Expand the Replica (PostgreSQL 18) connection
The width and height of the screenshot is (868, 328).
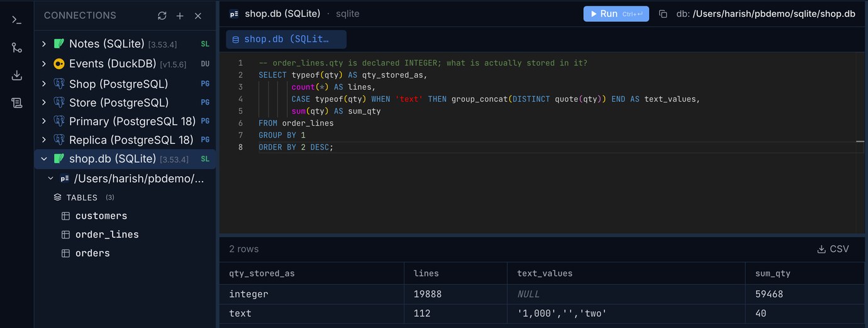[x=43, y=140]
